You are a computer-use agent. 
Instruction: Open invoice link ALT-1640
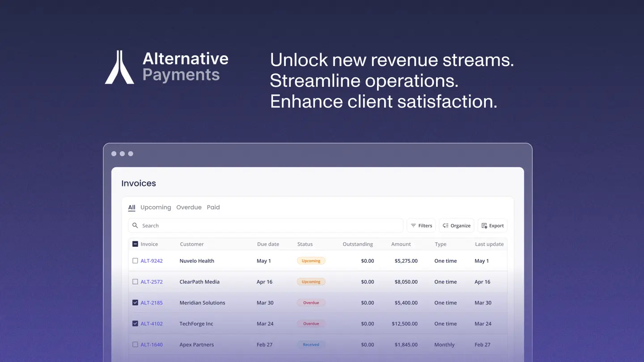point(152,345)
